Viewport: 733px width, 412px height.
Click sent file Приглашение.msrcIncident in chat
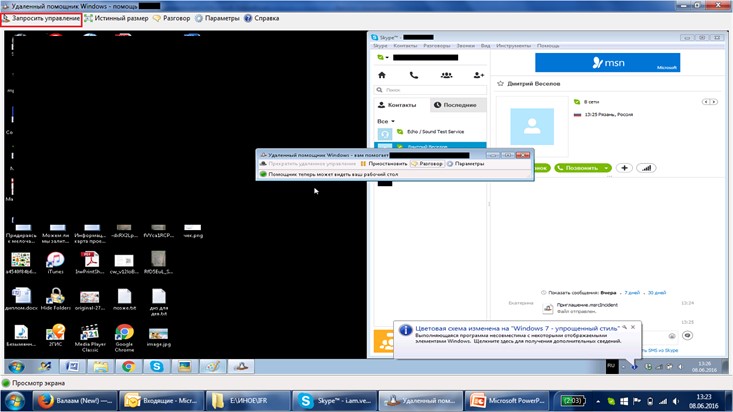point(587,305)
